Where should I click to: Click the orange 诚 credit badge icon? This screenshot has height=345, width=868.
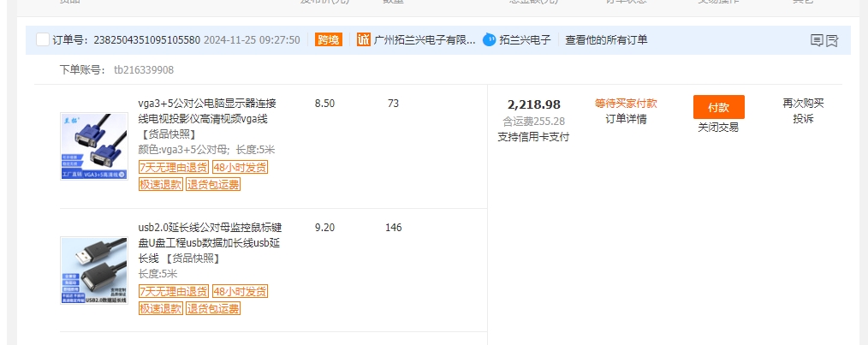click(x=364, y=39)
